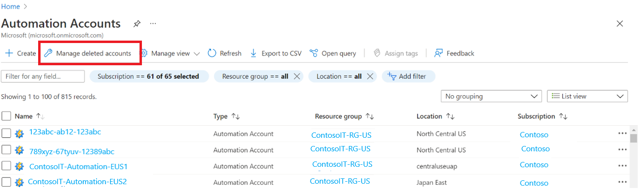Sort by Name column
Screen dimensions: 644x189
tap(29, 116)
